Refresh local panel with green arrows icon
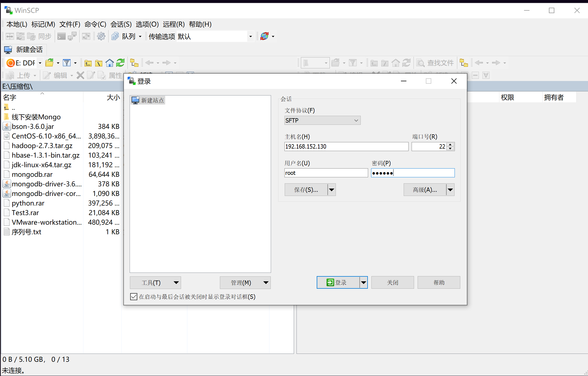The height and width of the screenshot is (376, 588). tap(120, 63)
